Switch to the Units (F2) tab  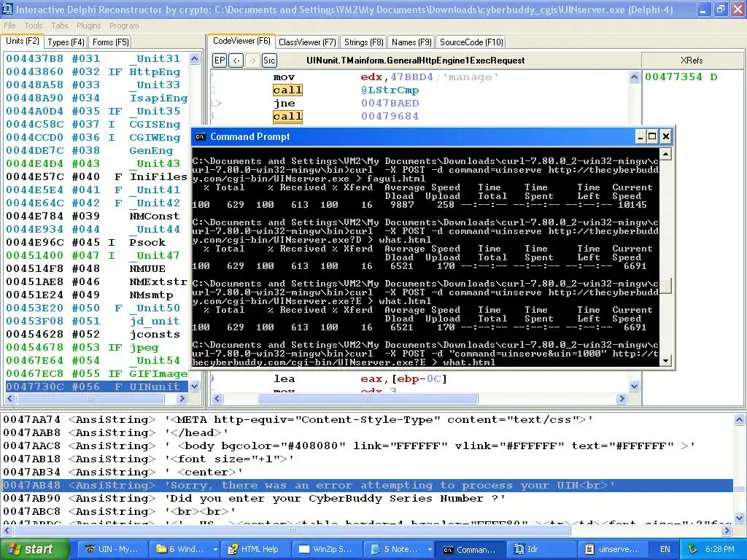tap(23, 41)
